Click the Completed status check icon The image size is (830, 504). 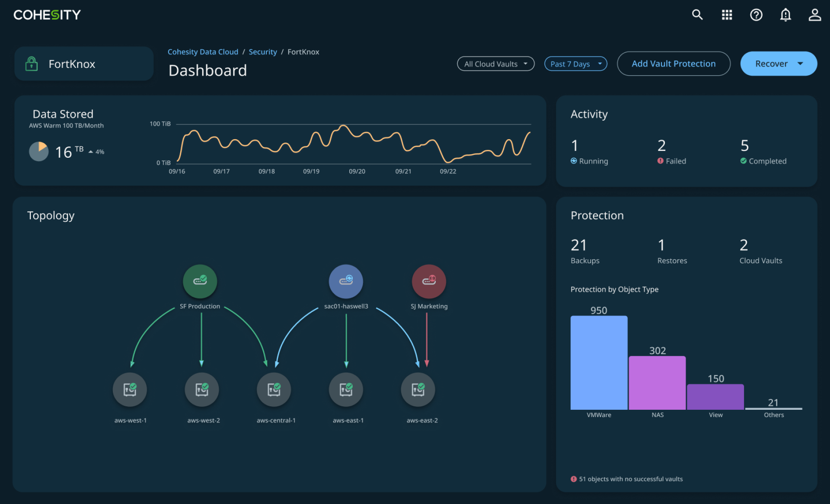[744, 161]
